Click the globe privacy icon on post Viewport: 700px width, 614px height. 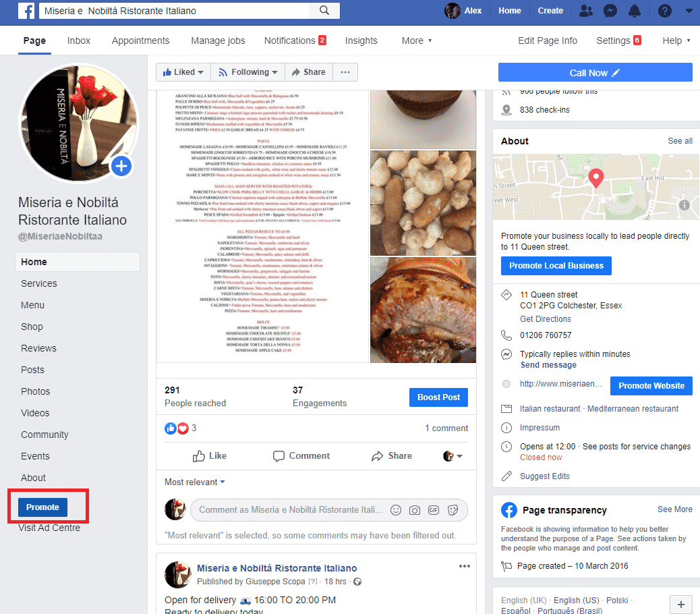(x=357, y=582)
